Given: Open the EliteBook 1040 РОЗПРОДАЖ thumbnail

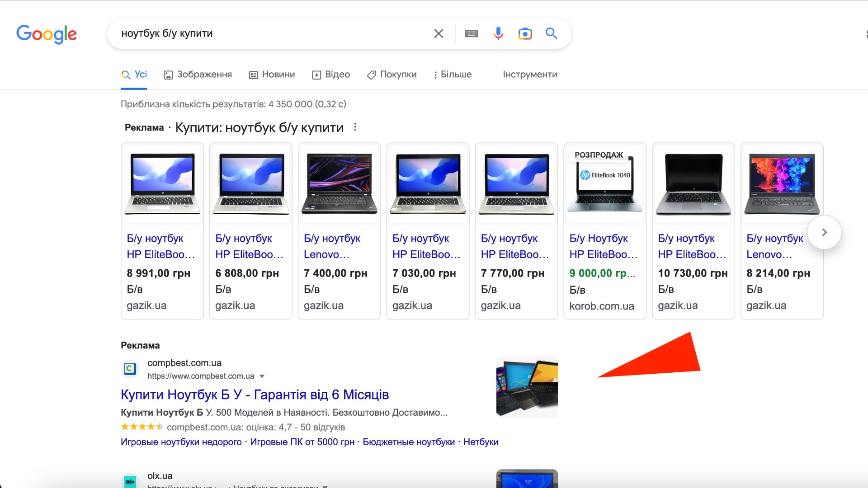Looking at the screenshot, I should [605, 184].
